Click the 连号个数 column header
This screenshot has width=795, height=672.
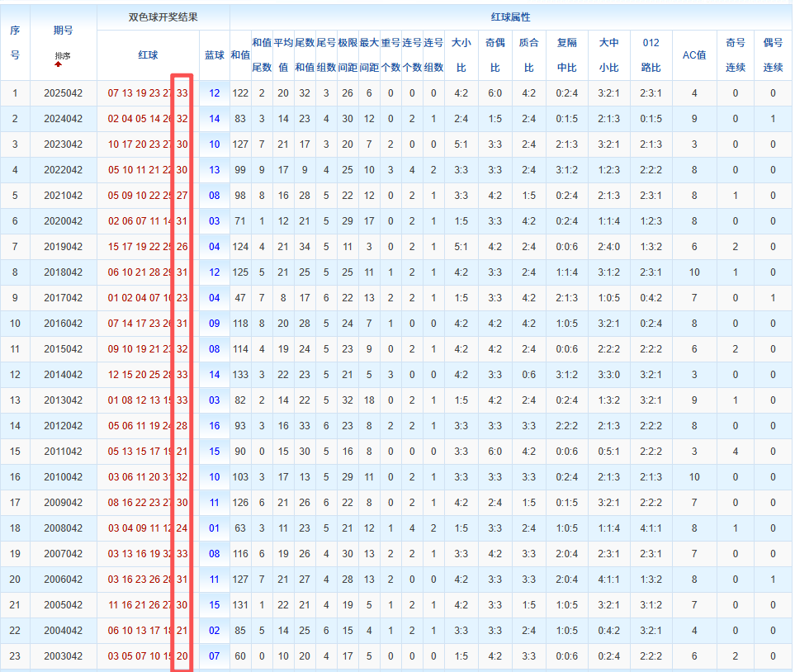coord(412,54)
